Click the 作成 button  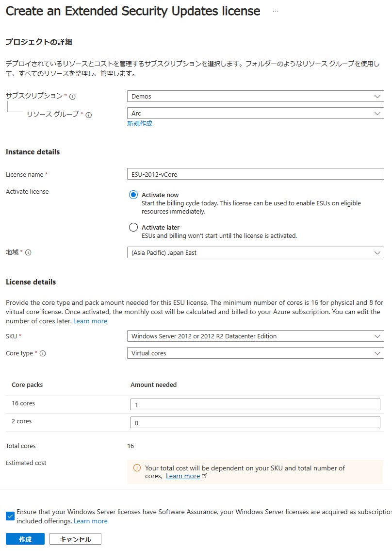click(x=25, y=539)
